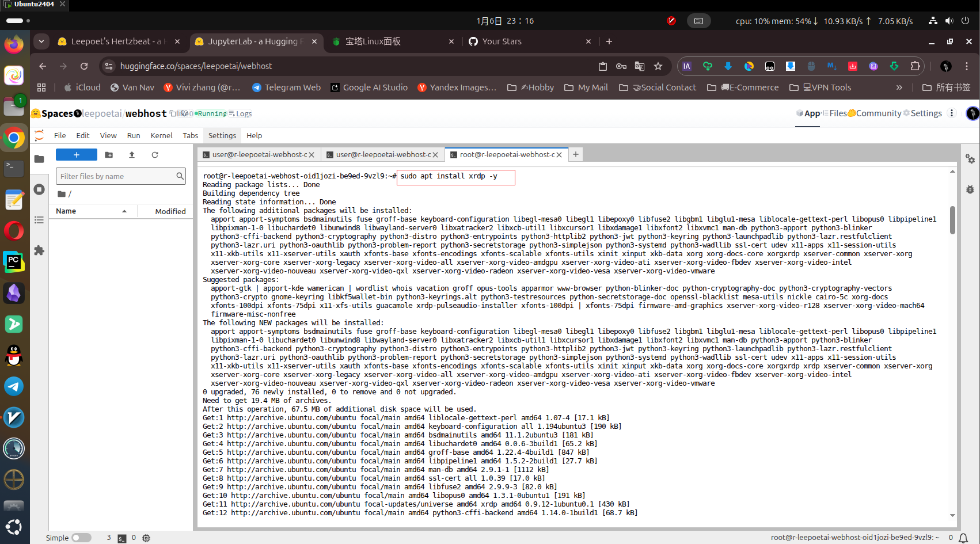Click the terminal vertical scrollbar

tap(952, 220)
